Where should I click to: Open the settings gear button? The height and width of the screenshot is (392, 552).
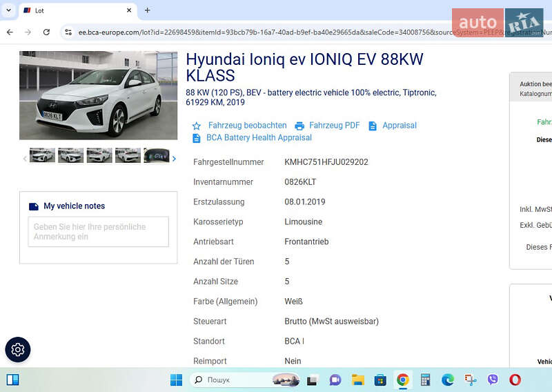point(18,349)
